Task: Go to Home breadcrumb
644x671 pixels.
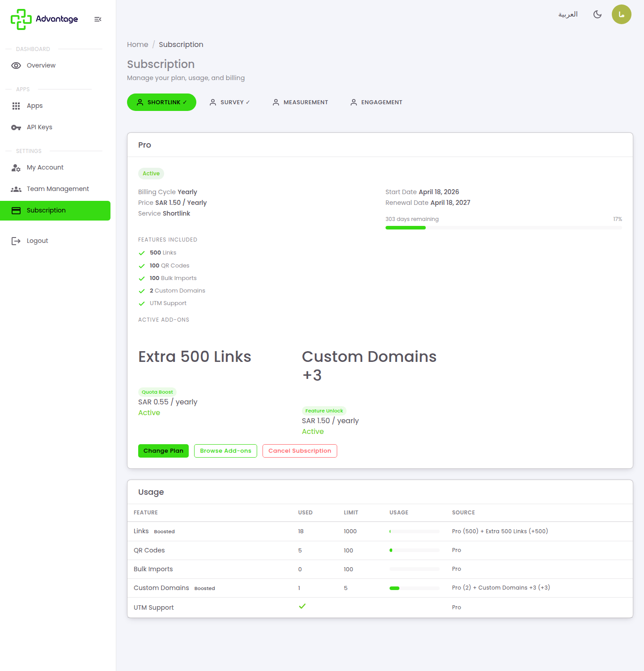Action: point(137,45)
